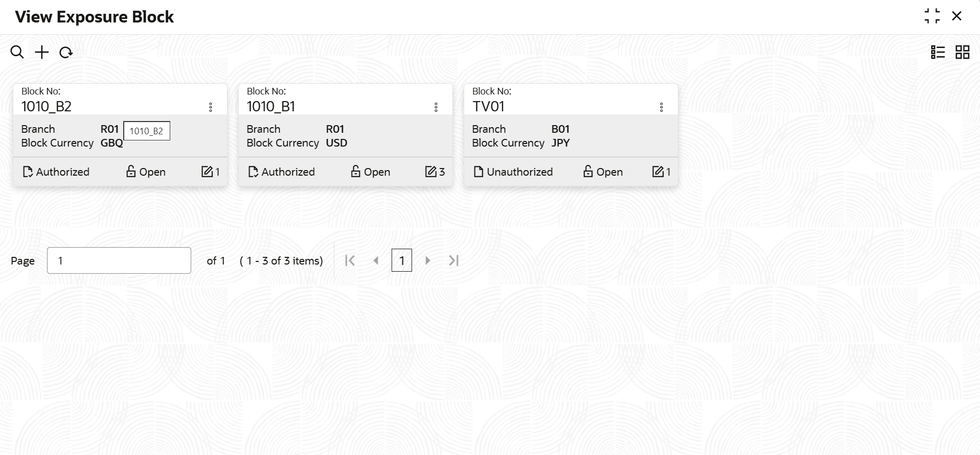Jump to the last page
The height and width of the screenshot is (455, 980).
454,261
